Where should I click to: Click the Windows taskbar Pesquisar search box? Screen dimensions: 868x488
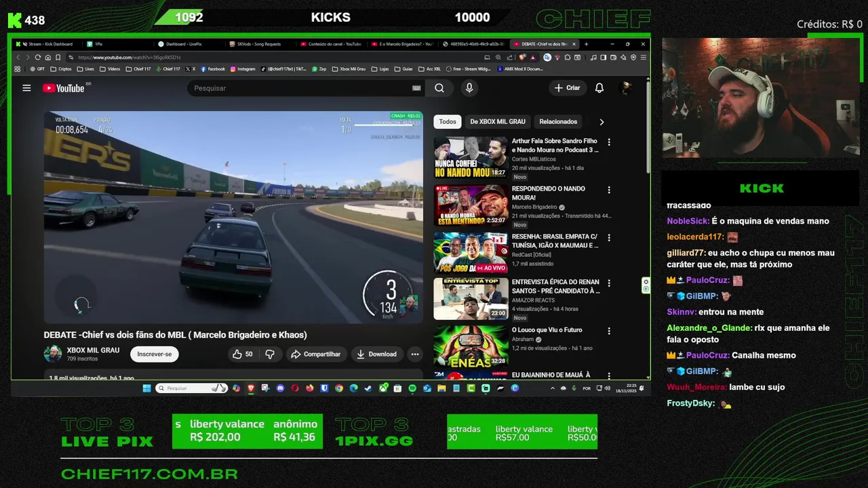click(191, 388)
